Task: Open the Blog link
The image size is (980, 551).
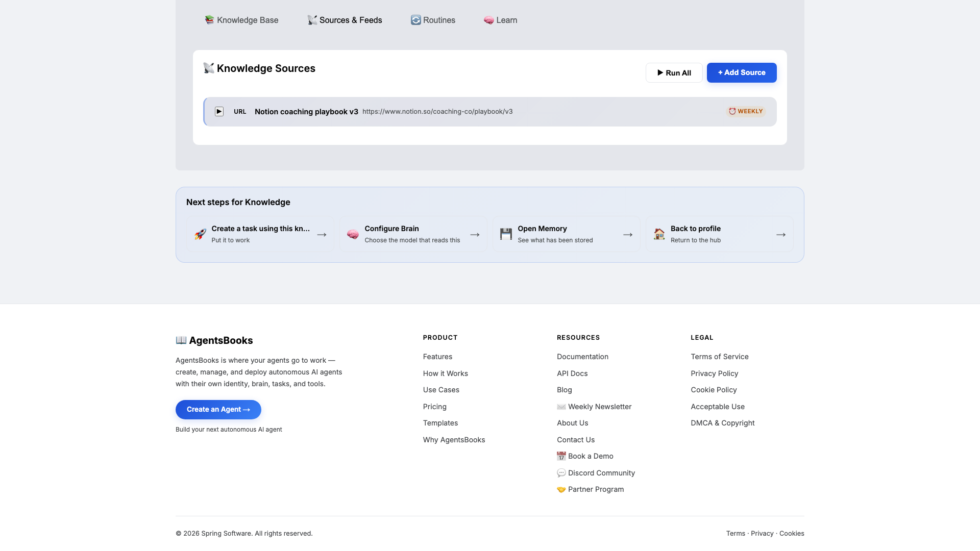Action: (564, 390)
